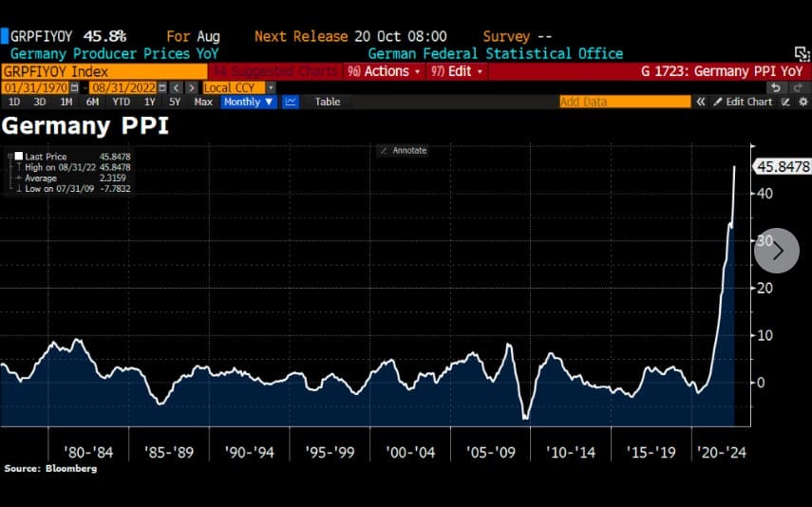Toggle the Last Price series checkbox
Image resolution: width=812 pixels, height=507 pixels.
coord(18,156)
